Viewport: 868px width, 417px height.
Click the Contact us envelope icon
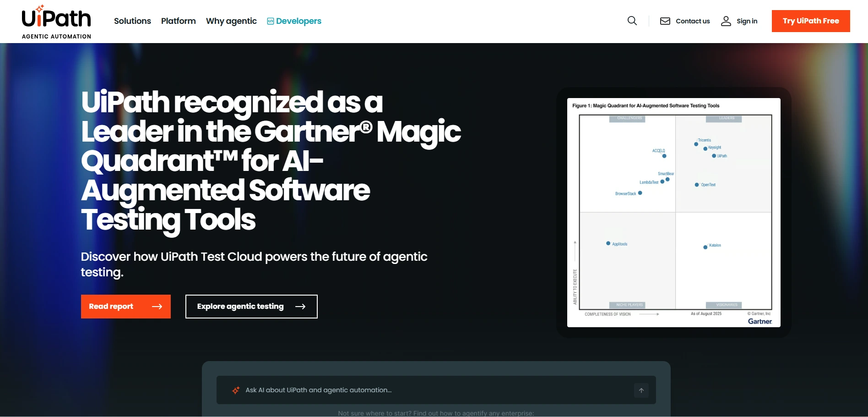tap(665, 21)
